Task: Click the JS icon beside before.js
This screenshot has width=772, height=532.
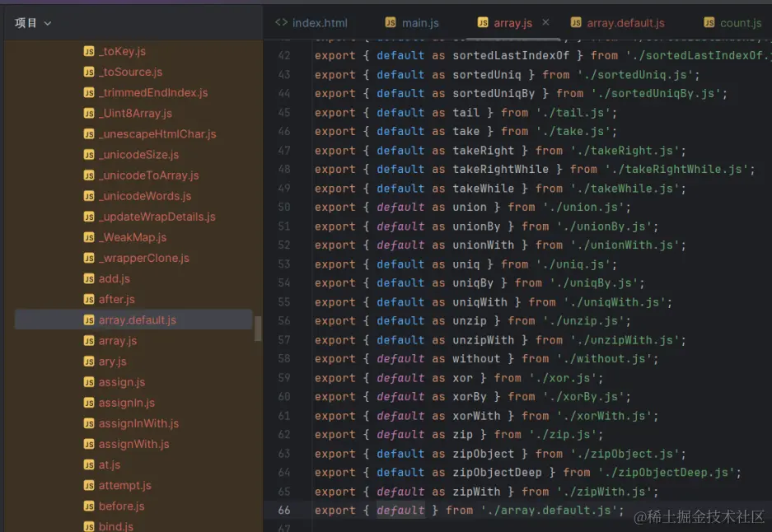Action: (89, 506)
